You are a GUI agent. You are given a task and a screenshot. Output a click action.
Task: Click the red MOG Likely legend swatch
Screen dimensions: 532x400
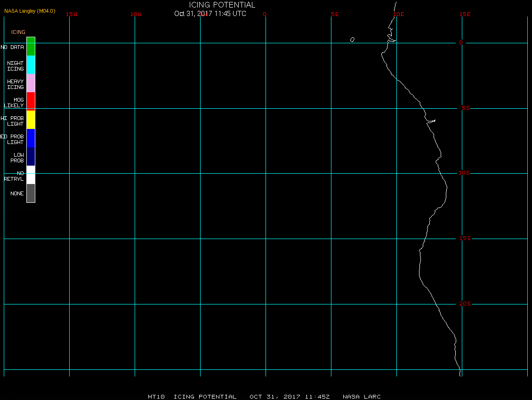coord(31,102)
